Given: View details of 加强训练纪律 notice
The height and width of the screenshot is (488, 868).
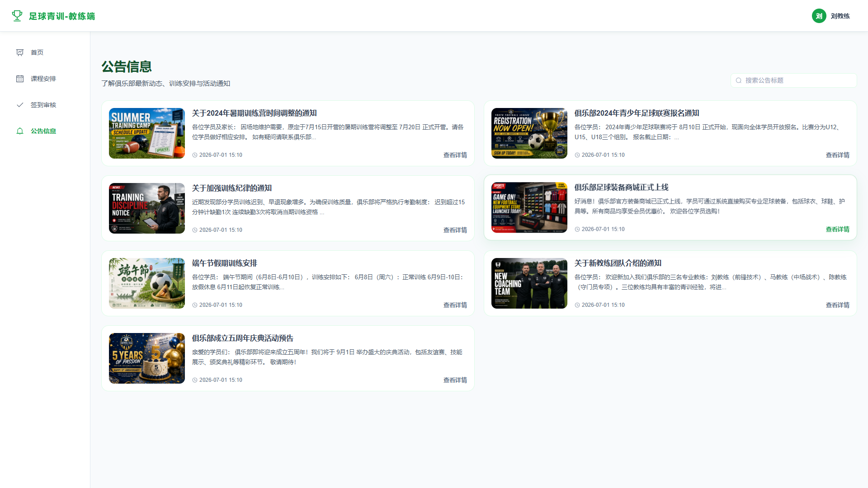Looking at the screenshot, I should click(455, 230).
